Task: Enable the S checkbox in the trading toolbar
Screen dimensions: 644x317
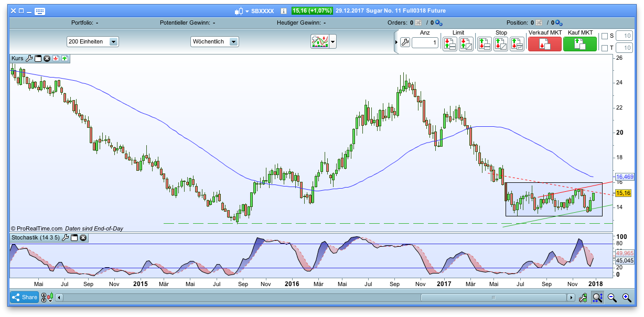Action: (x=605, y=35)
